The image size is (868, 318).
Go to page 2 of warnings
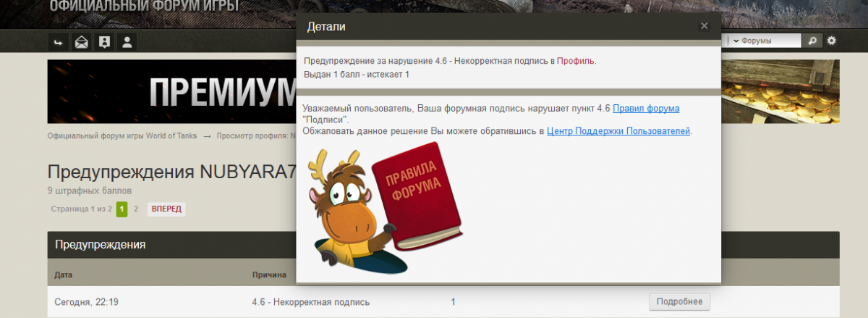[135, 209]
